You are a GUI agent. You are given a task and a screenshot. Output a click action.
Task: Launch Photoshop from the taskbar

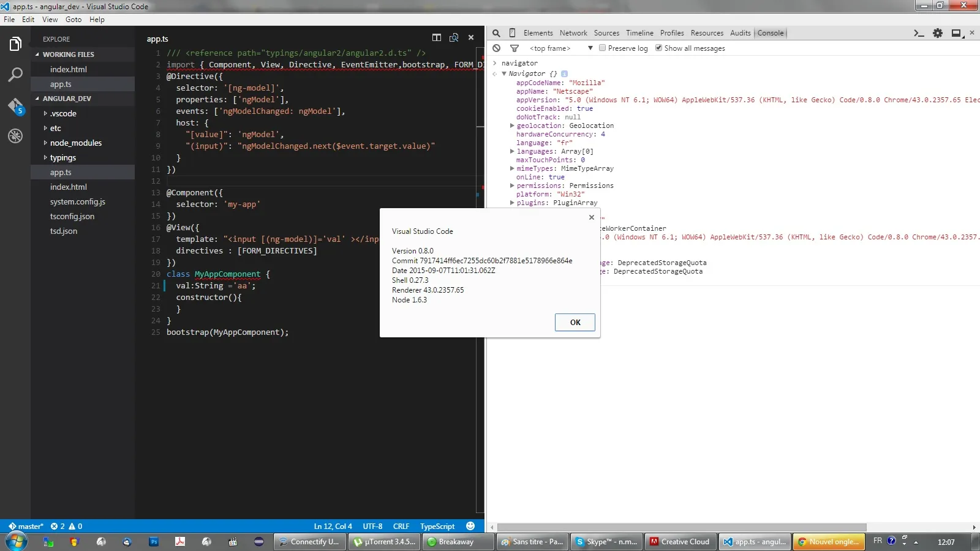click(154, 542)
